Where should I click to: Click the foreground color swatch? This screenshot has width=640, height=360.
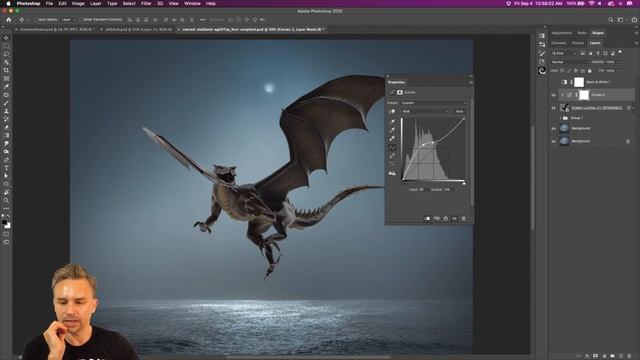click(x=4, y=222)
